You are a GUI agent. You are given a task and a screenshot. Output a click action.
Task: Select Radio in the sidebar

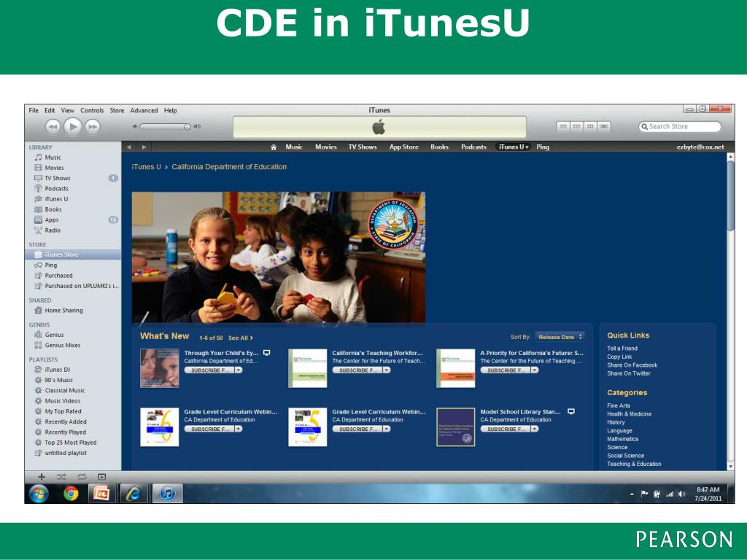(53, 230)
